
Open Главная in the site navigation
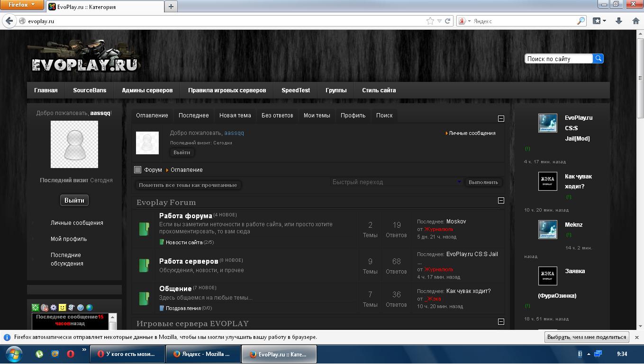pos(45,90)
